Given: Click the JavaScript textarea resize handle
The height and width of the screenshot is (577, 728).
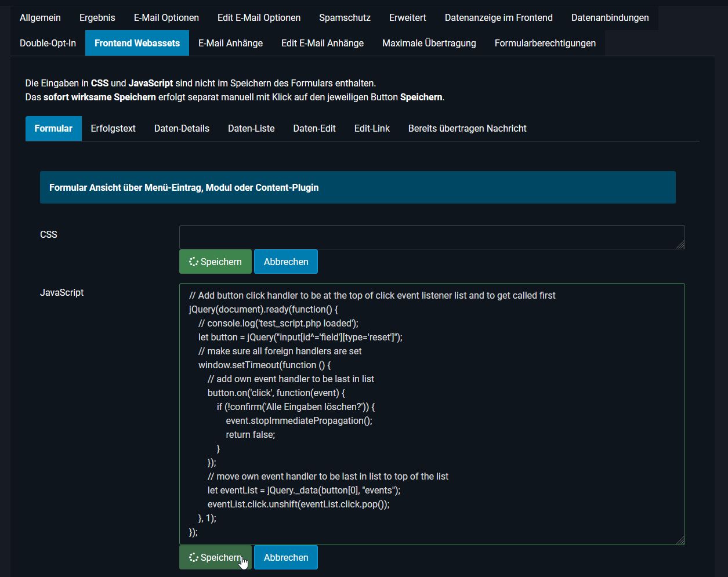Looking at the screenshot, I should point(680,540).
